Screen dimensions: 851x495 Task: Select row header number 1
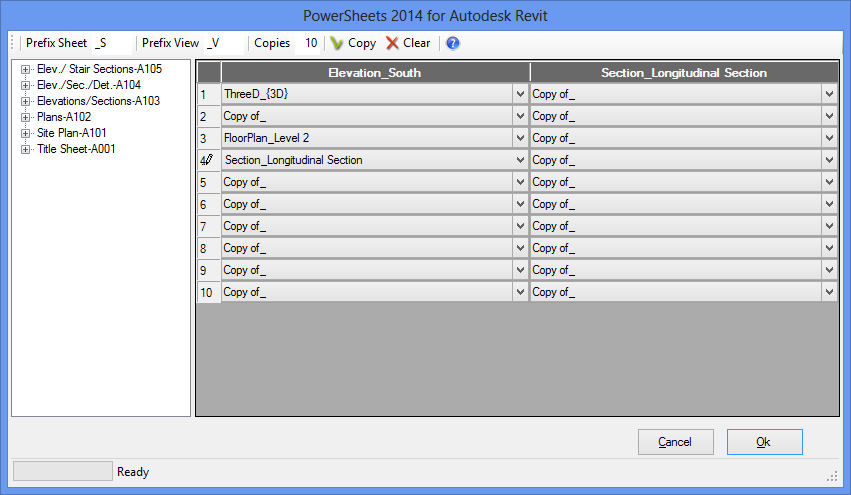coord(208,94)
